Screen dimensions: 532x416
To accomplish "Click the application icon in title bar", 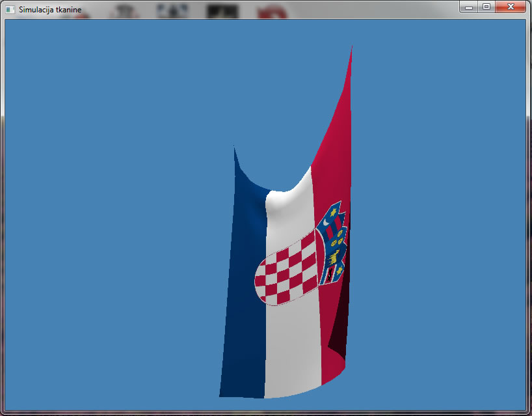I will pos(10,10).
